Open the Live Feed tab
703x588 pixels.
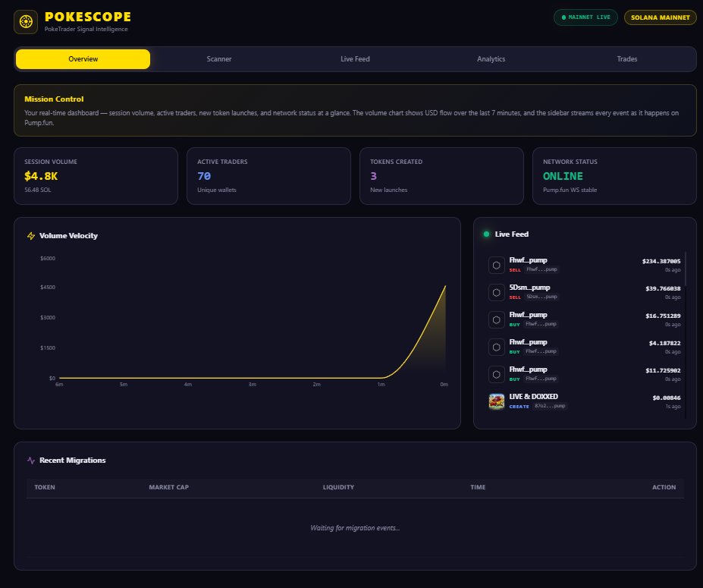[x=355, y=58]
